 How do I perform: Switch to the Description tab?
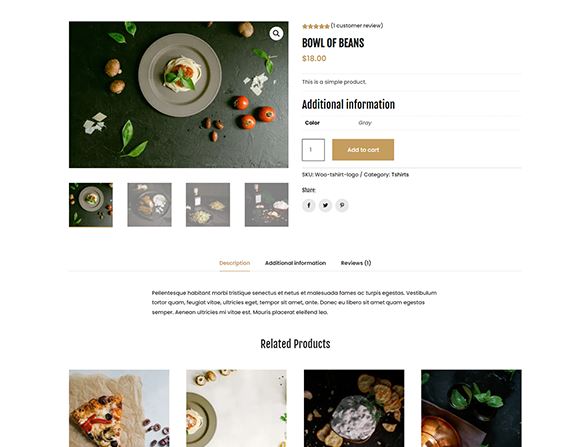[x=235, y=263]
